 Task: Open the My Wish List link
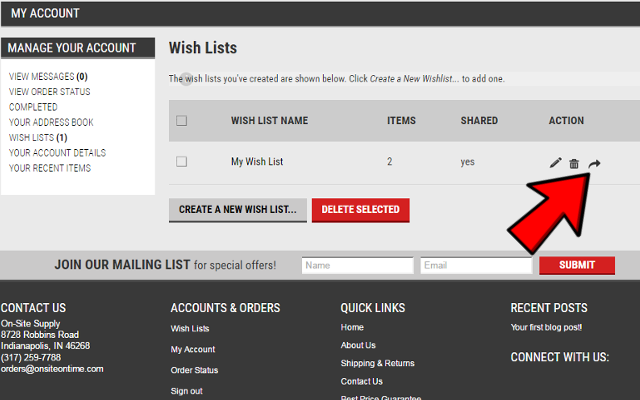pyautogui.click(x=257, y=161)
